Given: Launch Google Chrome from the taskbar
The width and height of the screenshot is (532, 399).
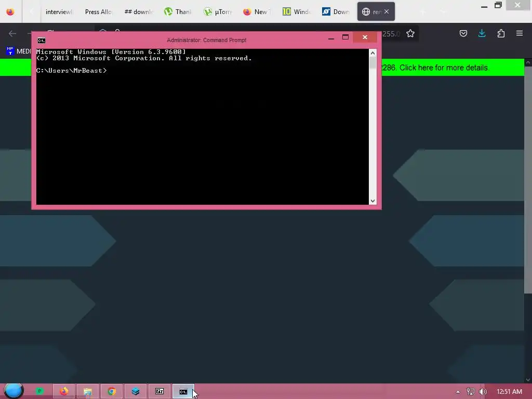Looking at the screenshot, I should click(x=112, y=391).
